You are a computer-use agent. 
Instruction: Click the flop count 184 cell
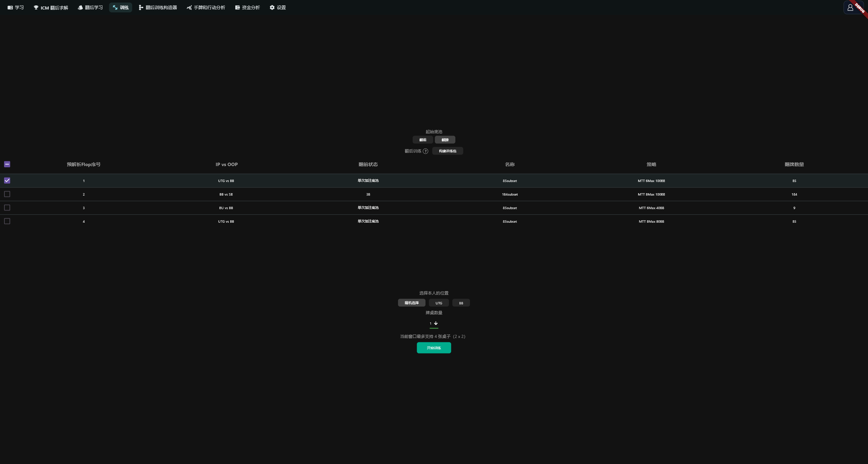[794, 195]
